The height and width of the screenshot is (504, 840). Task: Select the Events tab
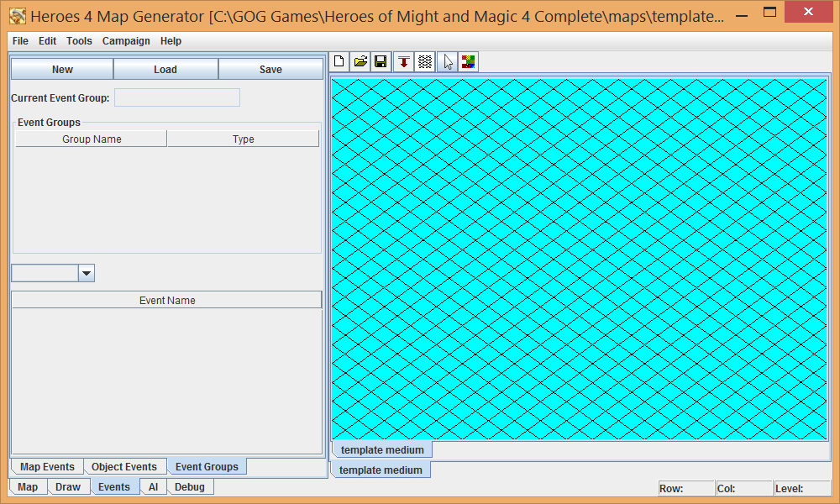coord(114,487)
